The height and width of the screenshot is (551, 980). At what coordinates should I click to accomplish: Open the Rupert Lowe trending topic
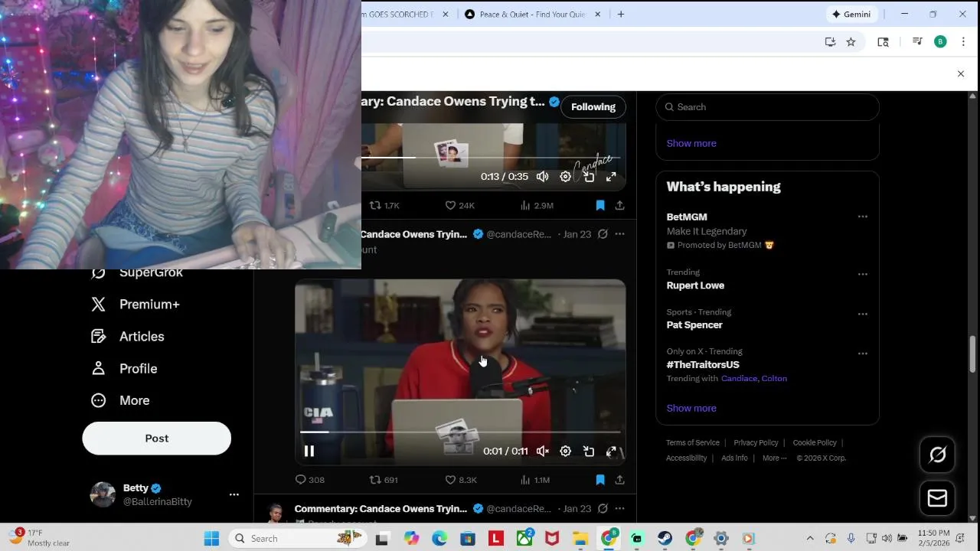point(695,285)
